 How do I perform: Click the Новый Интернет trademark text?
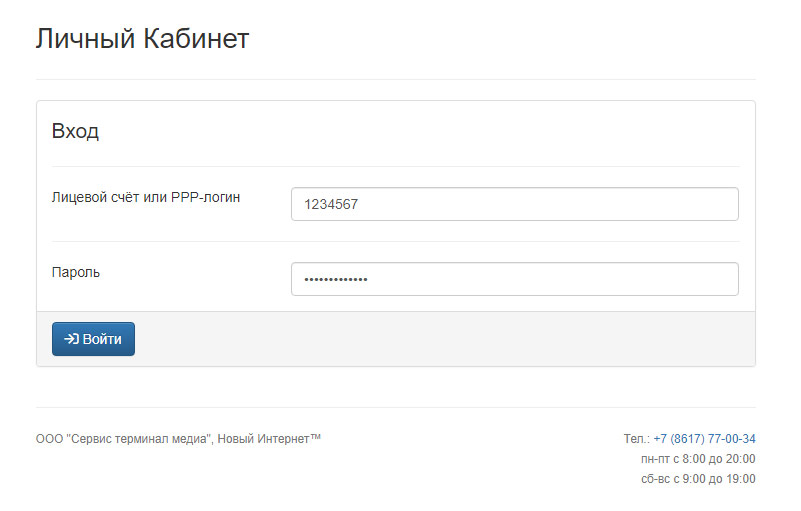pyautogui.click(x=264, y=439)
